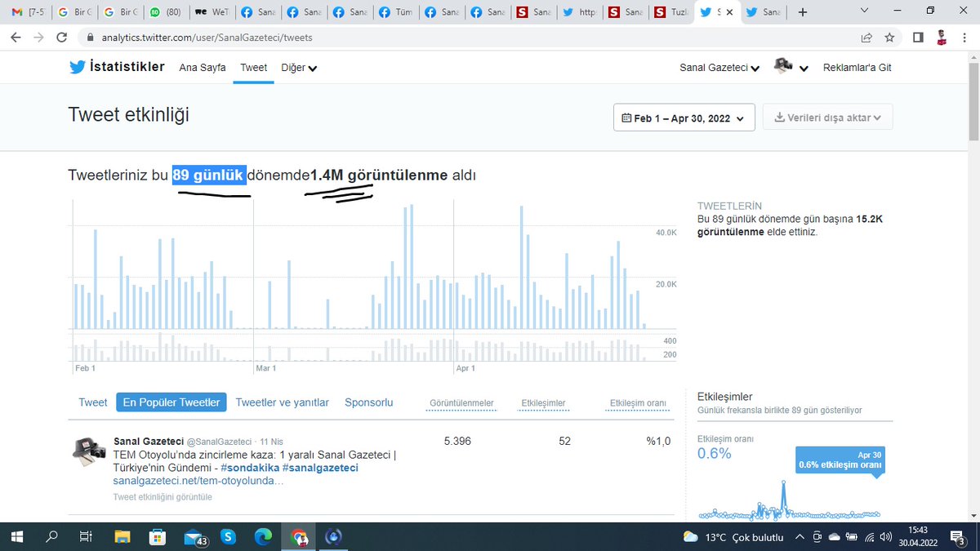Switch to the WeTransfer browser tab
The image size is (980, 551).
click(213, 12)
